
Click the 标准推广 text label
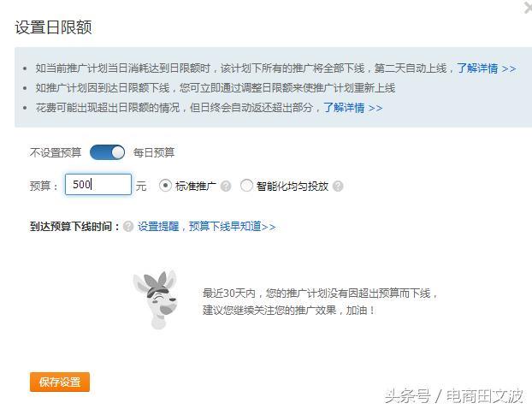click(x=196, y=186)
